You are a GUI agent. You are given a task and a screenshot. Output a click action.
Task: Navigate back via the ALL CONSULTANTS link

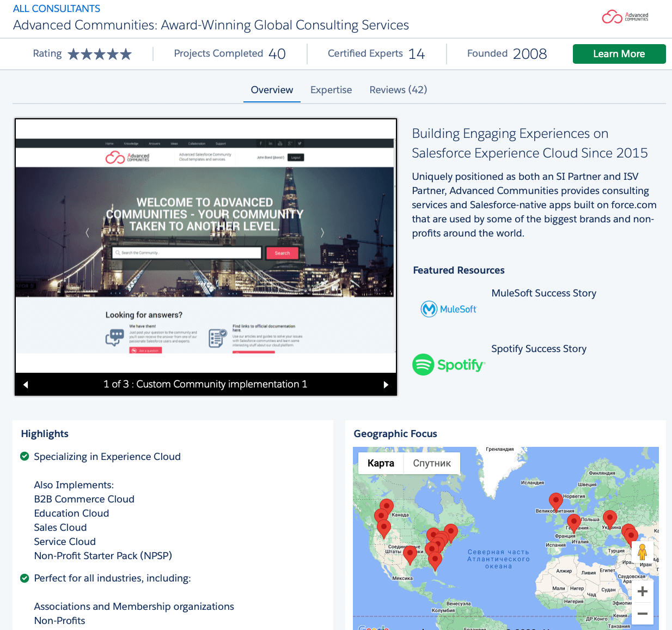click(56, 8)
